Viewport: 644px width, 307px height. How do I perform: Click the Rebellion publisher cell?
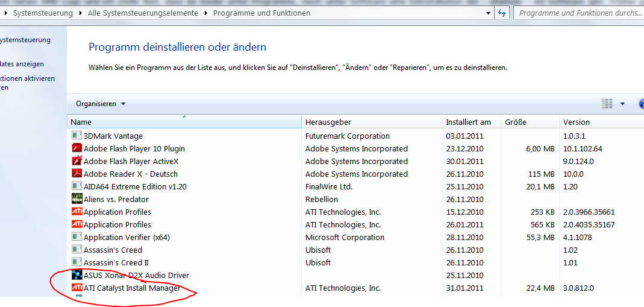click(x=322, y=199)
